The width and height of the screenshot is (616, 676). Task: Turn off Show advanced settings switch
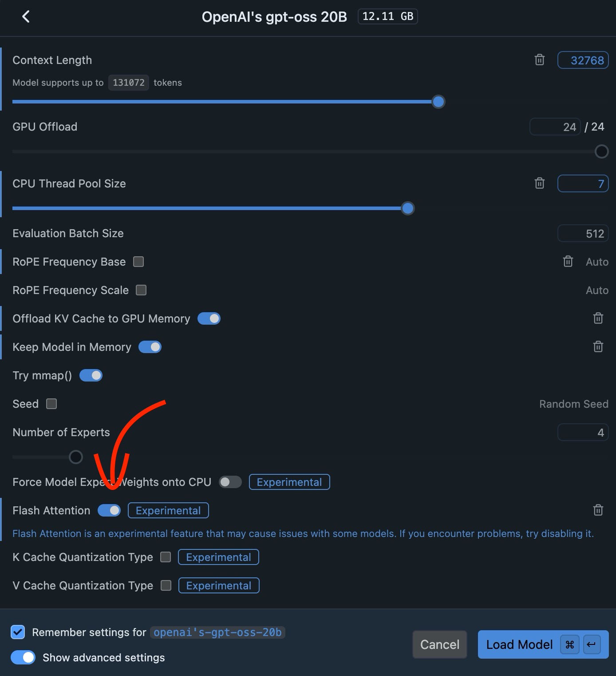[23, 657]
